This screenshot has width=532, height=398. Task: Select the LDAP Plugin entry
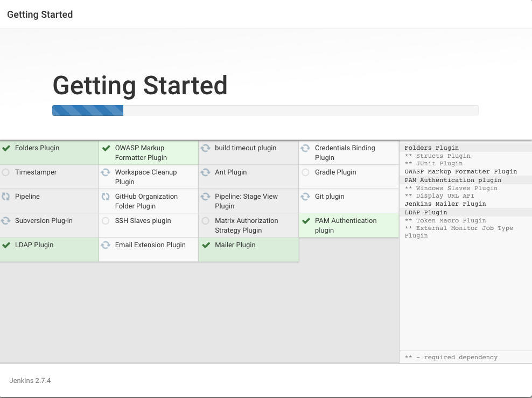point(34,245)
